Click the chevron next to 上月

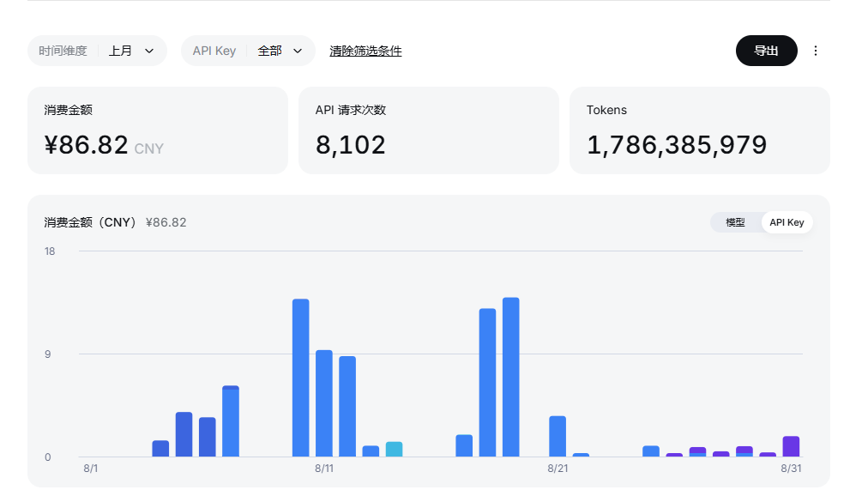click(x=149, y=51)
